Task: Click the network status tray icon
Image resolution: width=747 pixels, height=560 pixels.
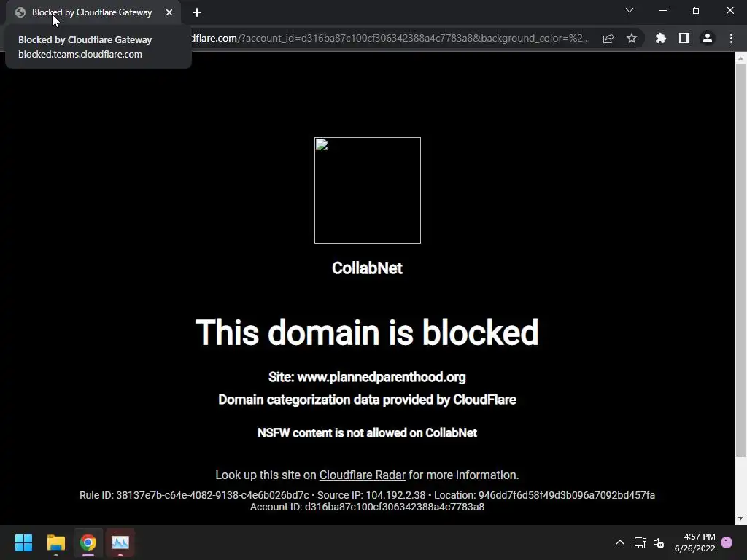Action: [x=640, y=542]
